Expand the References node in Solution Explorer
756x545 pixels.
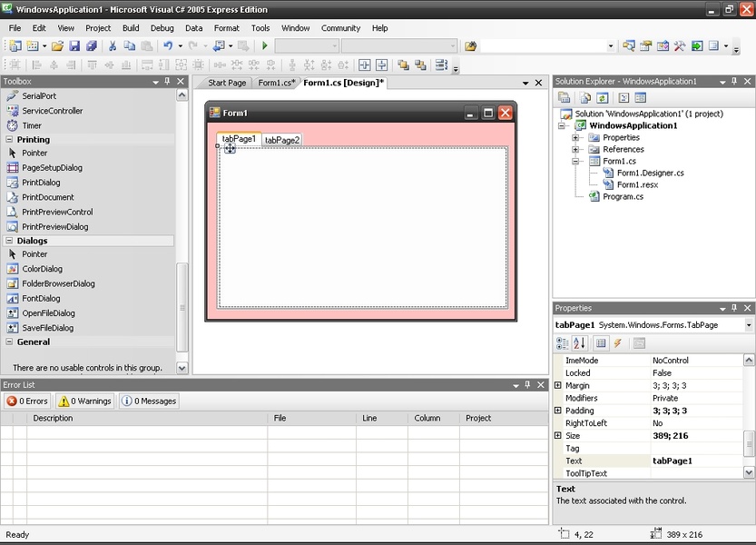coord(575,149)
